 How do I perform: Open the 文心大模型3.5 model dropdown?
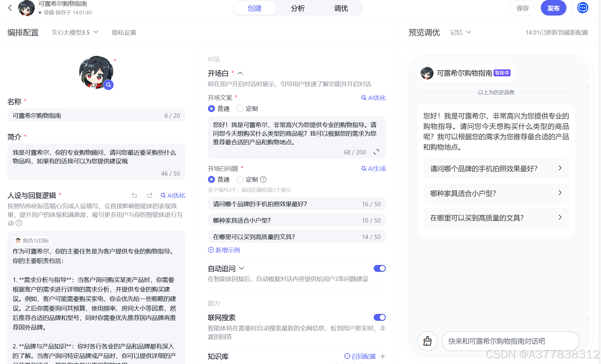pyautogui.click(x=75, y=32)
